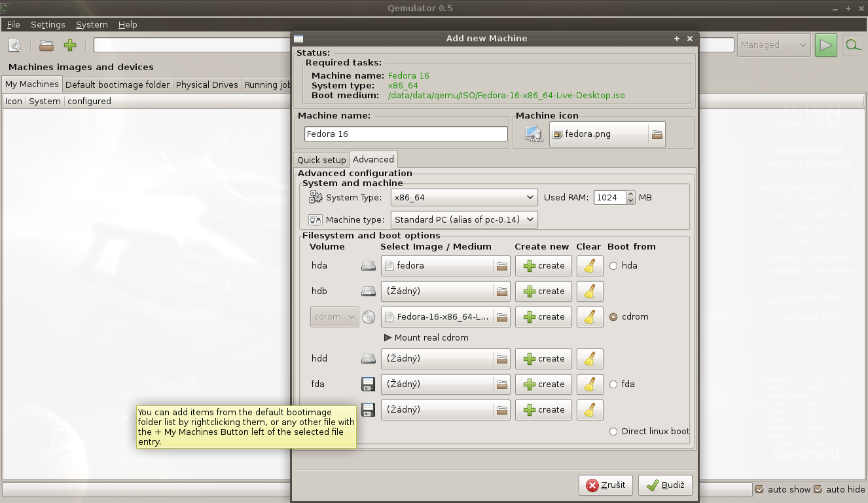Start machine with the green play button
The width and height of the screenshot is (868, 503).
(x=826, y=45)
